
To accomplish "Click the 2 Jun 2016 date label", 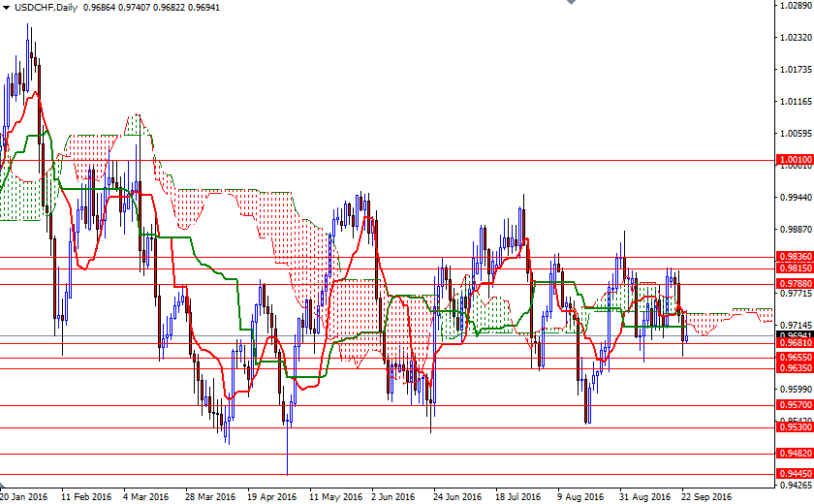I will coord(393,497).
